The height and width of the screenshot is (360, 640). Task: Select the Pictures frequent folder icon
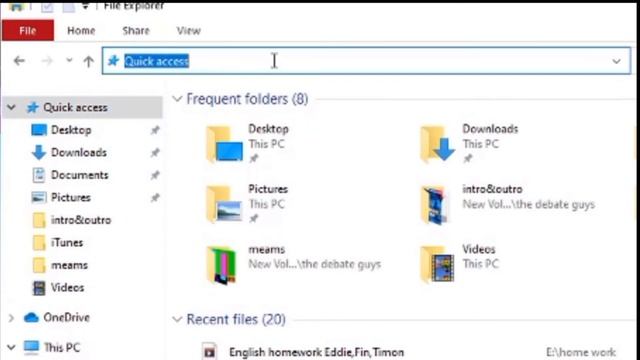224,204
